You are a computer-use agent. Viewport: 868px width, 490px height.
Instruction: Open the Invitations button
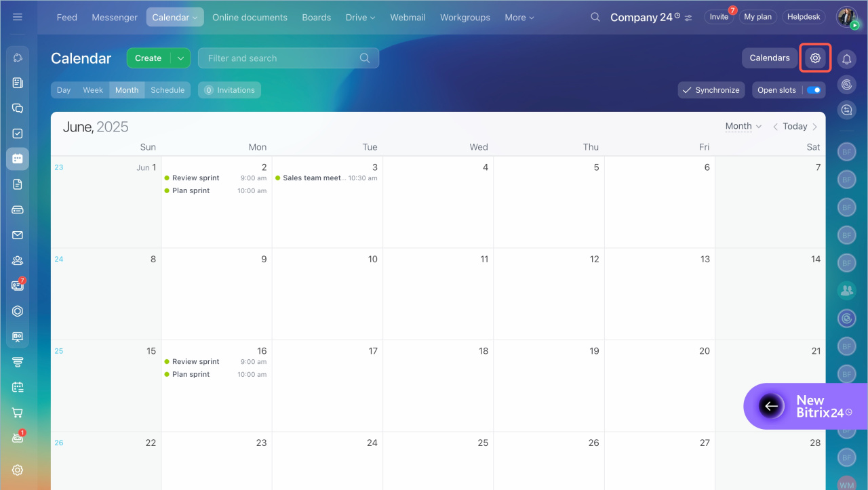(229, 90)
